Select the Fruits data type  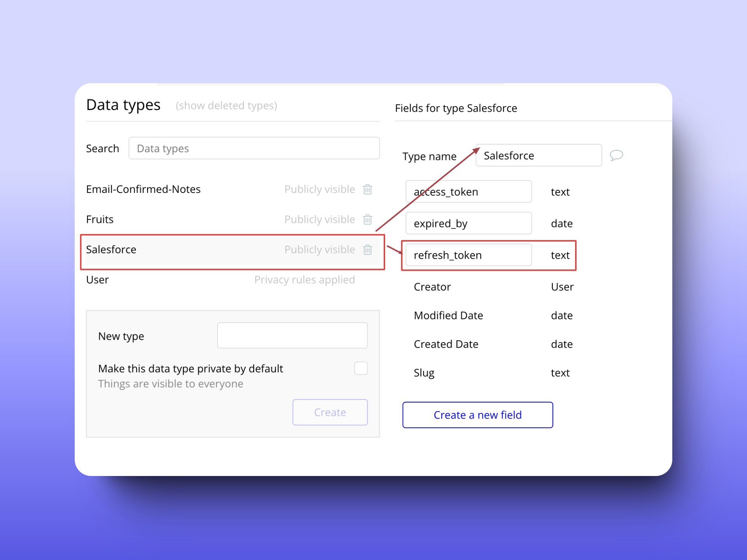233,220
